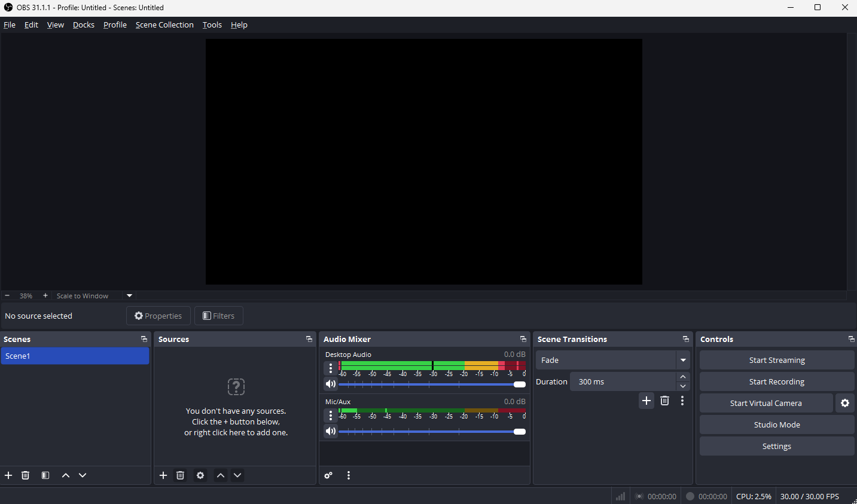Toggle Studio Mode
The image size is (857, 504).
pyautogui.click(x=776, y=424)
